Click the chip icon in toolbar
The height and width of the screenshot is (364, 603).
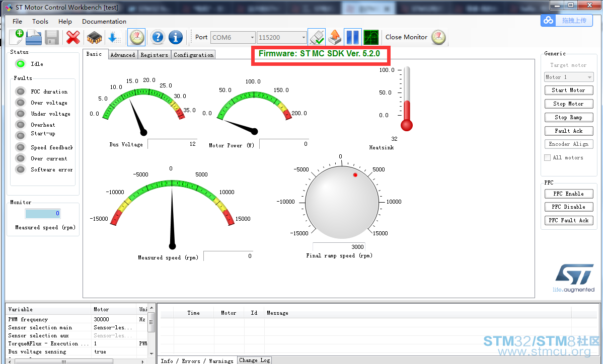coord(94,38)
